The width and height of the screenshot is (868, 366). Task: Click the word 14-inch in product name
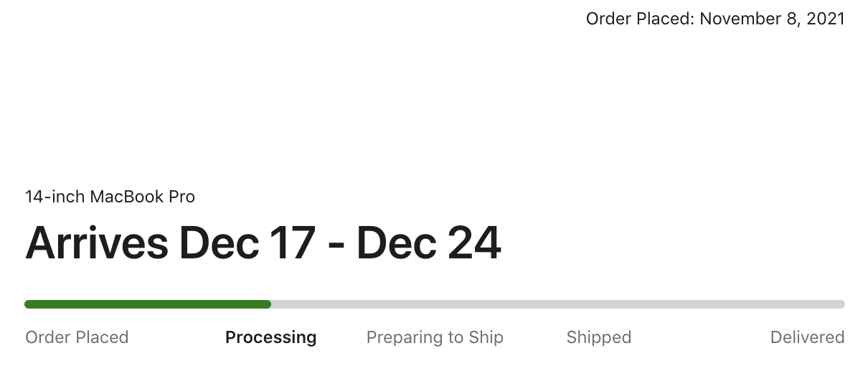pos(55,197)
